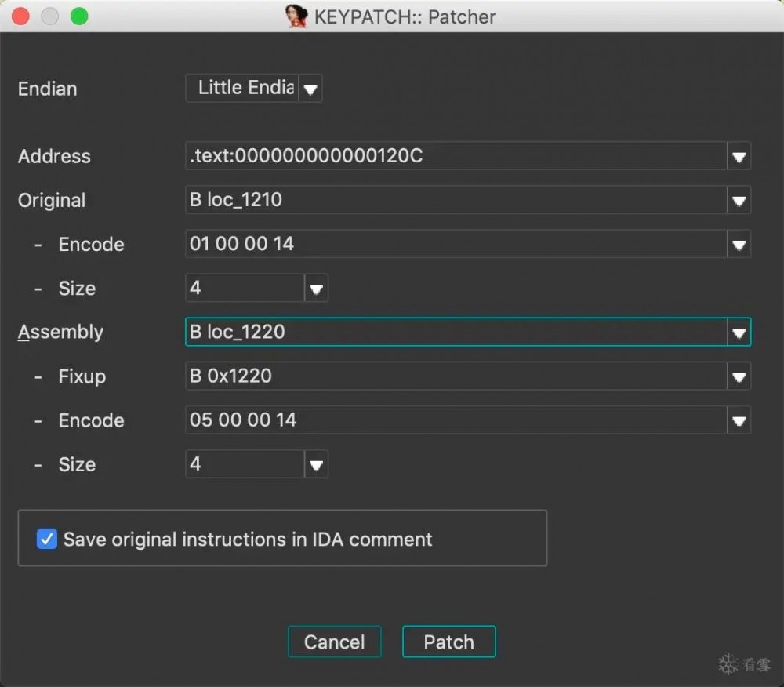This screenshot has width=784, height=687.
Task: Expand the Address dropdown arrow
Action: point(739,156)
